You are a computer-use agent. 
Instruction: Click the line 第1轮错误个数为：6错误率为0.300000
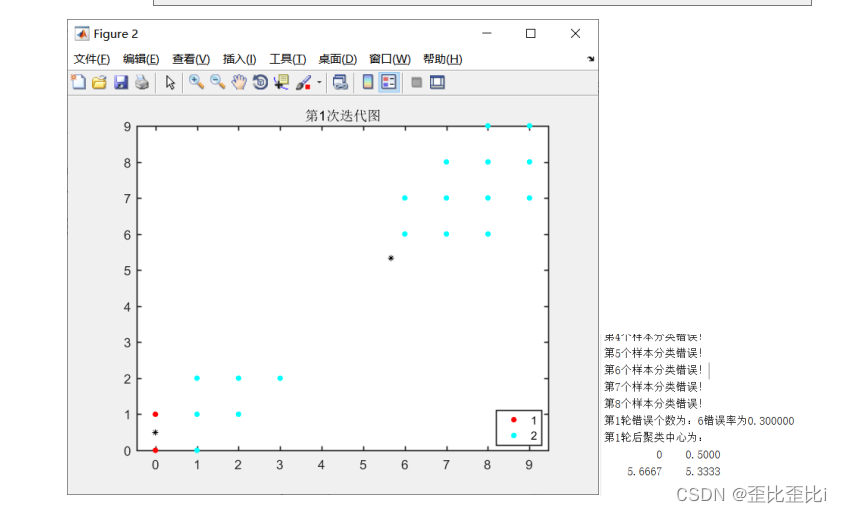699,421
